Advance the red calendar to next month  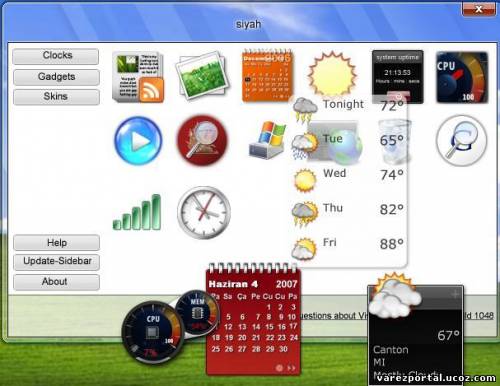[x=291, y=368]
